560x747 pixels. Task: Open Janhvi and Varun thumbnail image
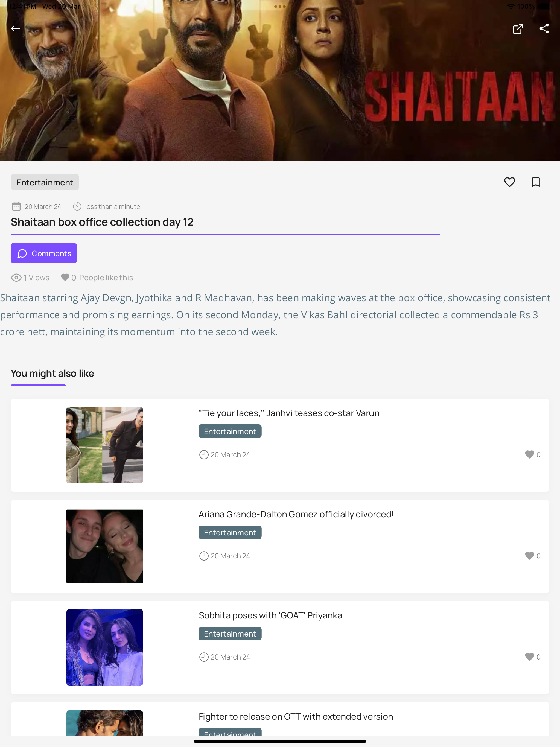[x=105, y=445]
